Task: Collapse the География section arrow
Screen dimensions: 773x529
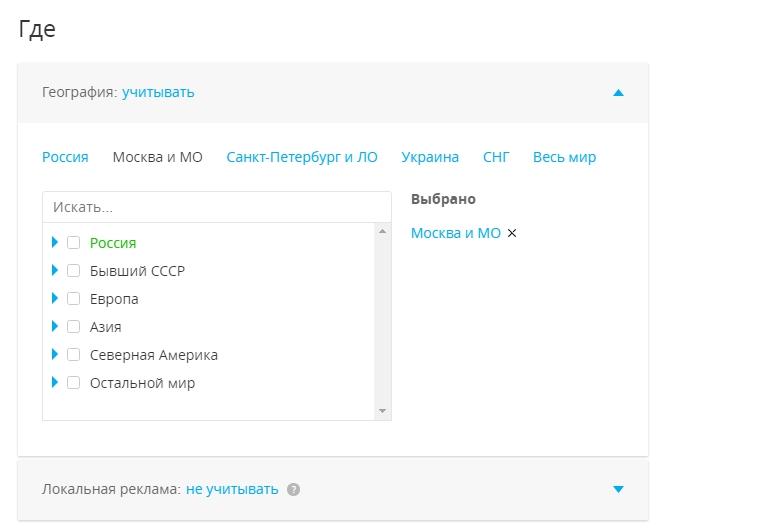Action: click(618, 93)
